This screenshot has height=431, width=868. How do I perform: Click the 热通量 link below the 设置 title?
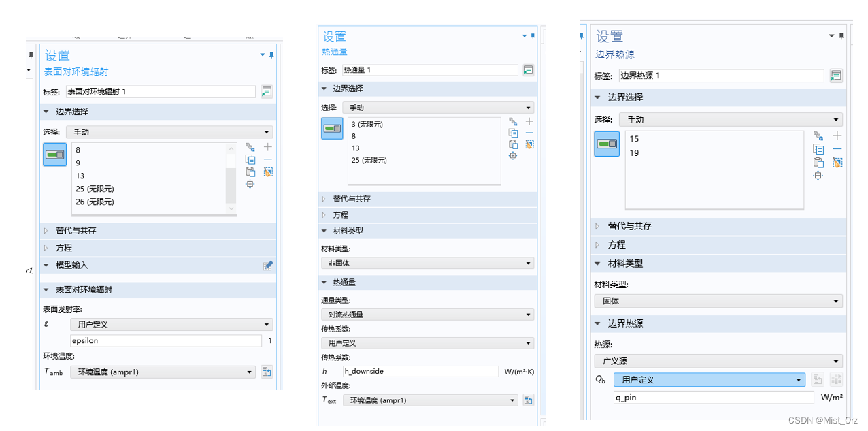tap(335, 52)
